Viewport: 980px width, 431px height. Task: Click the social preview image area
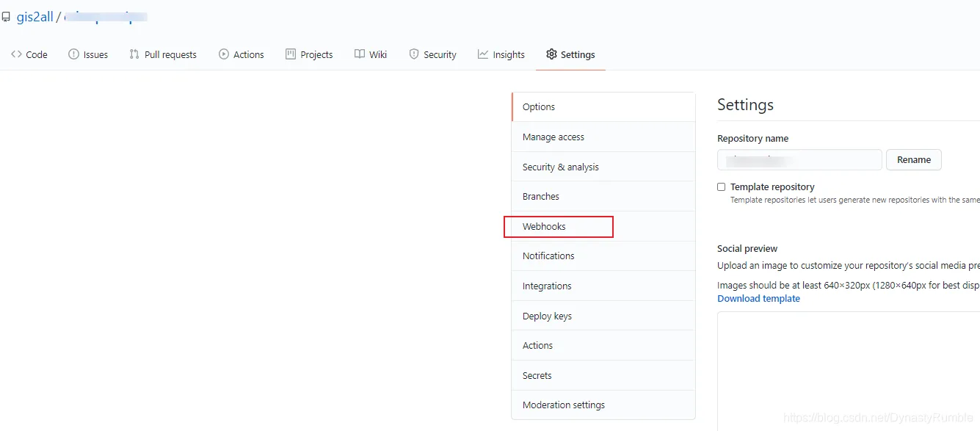[x=849, y=371]
